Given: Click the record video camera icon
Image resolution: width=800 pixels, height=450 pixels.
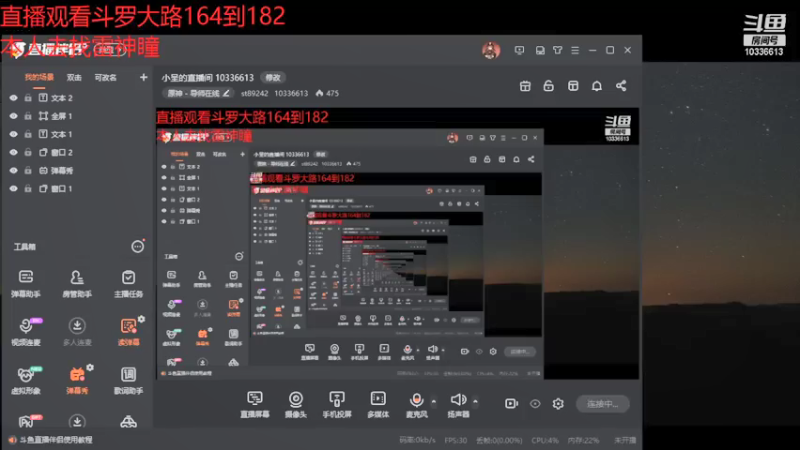Looking at the screenshot, I should click(x=511, y=404).
